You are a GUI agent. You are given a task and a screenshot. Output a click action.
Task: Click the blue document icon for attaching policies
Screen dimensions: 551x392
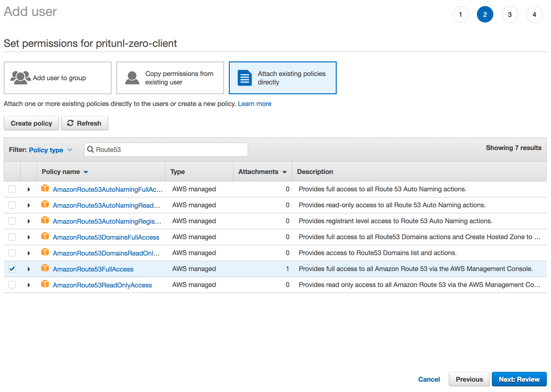pos(245,78)
